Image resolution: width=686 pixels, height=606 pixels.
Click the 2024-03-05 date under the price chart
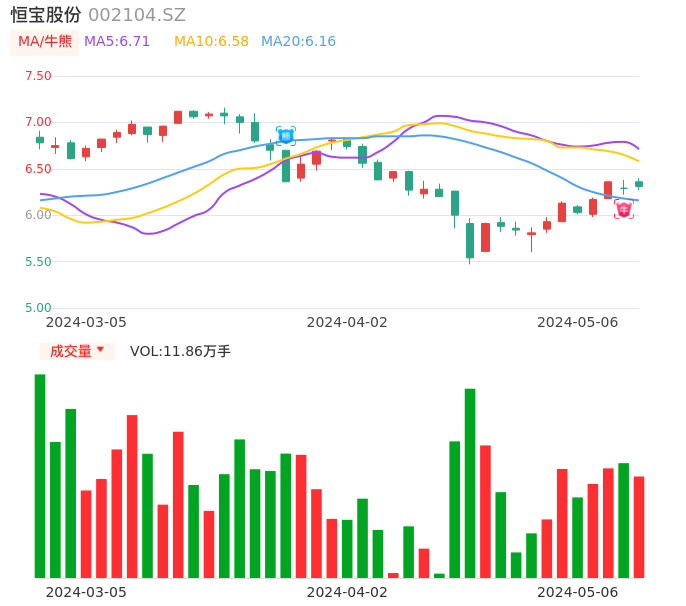(86, 322)
